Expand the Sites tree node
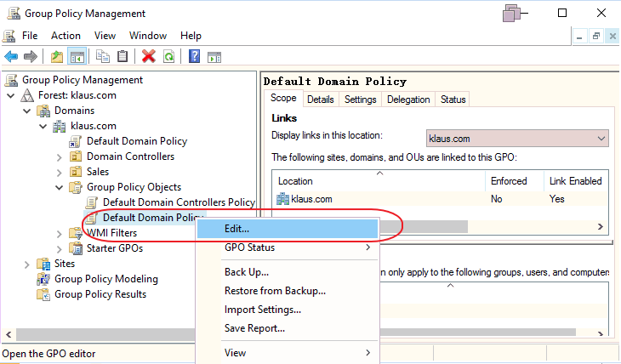Screen dimensions: 621x364 pos(27,264)
